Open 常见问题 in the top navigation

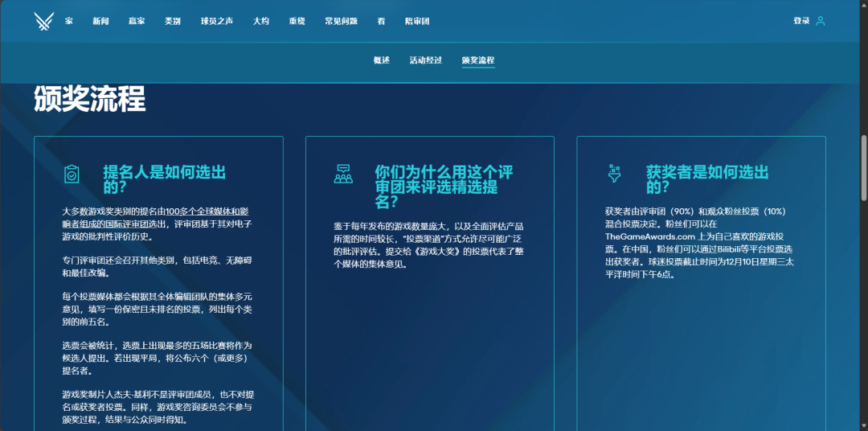coord(341,21)
